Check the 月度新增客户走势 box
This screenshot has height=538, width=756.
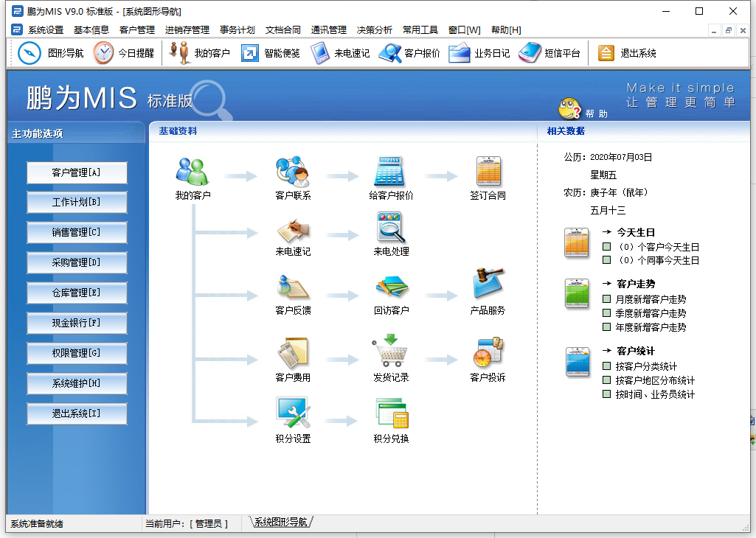[x=607, y=299]
